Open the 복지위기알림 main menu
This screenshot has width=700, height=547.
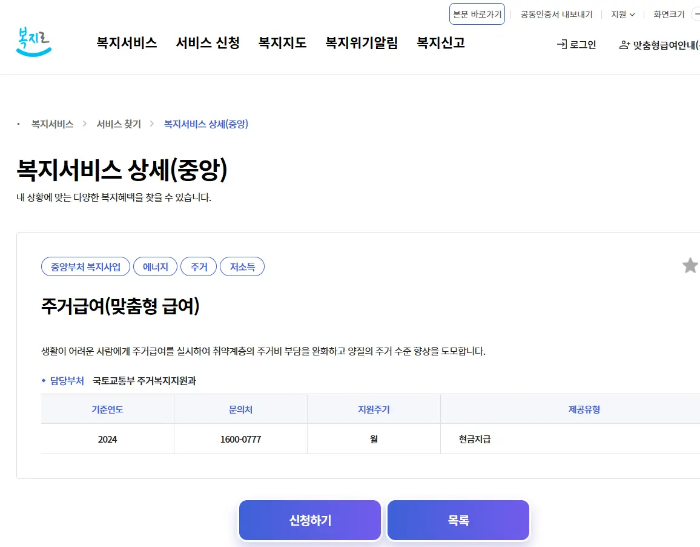(x=361, y=43)
